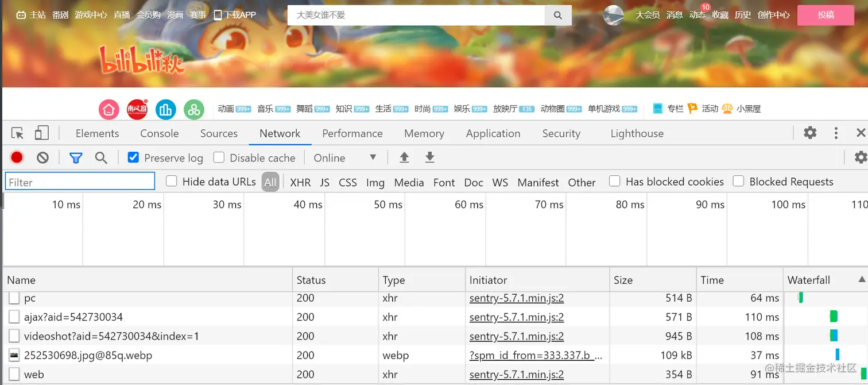Viewport: 868px width, 385px height.
Task: Click the search magnifier button on bilibili
Action: pyautogui.click(x=558, y=16)
